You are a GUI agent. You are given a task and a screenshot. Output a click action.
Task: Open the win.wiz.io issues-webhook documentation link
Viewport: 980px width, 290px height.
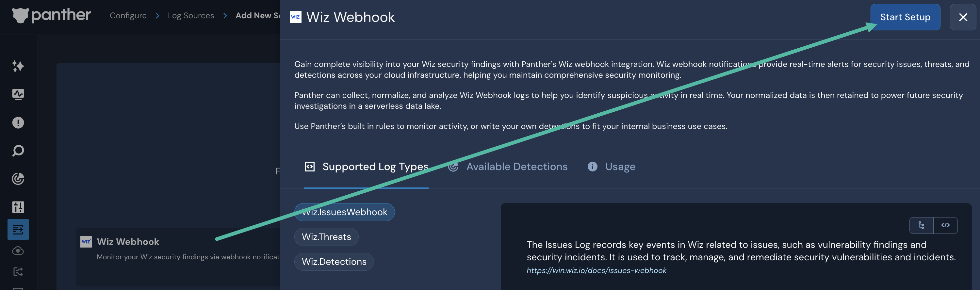pyautogui.click(x=596, y=270)
